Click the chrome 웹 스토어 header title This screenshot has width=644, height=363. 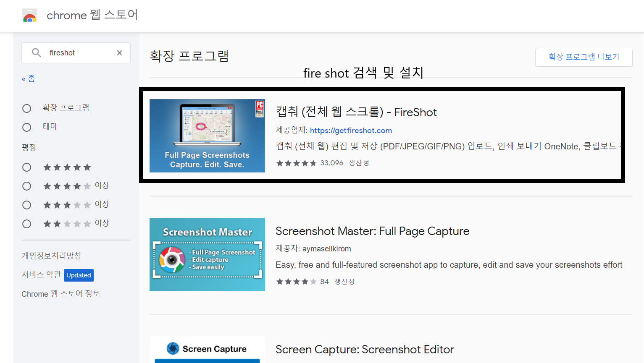[x=92, y=16]
